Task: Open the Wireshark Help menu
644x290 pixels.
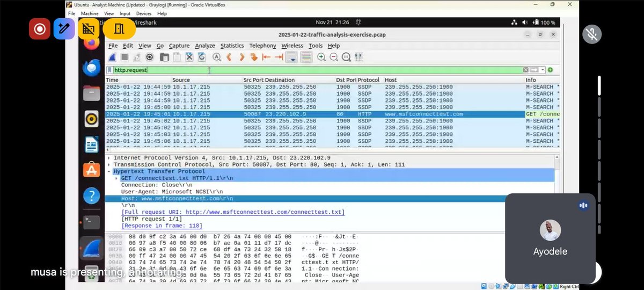Action: [334, 46]
